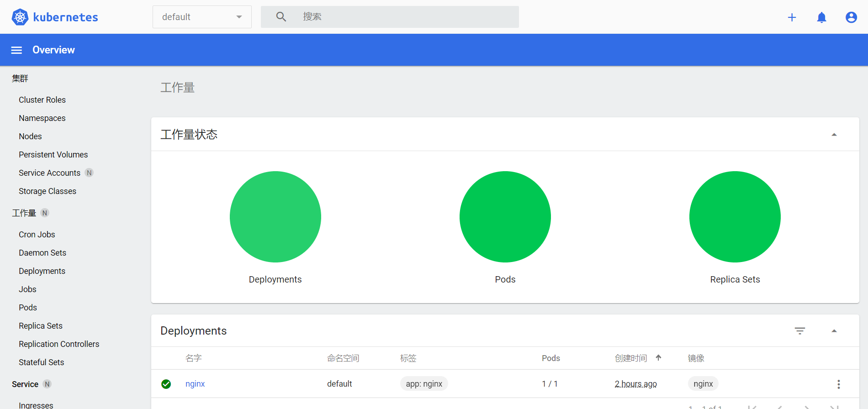Viewport: 868px width, 409px height.
Task: Click the Kubernetes logo icon
Action: click(x=20, y=17)
